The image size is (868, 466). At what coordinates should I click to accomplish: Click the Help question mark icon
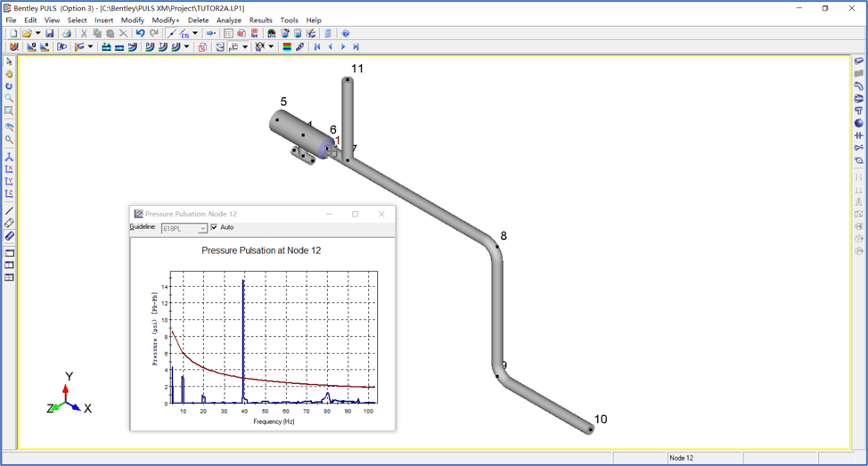pyautogui.click(x=346, y=34)
